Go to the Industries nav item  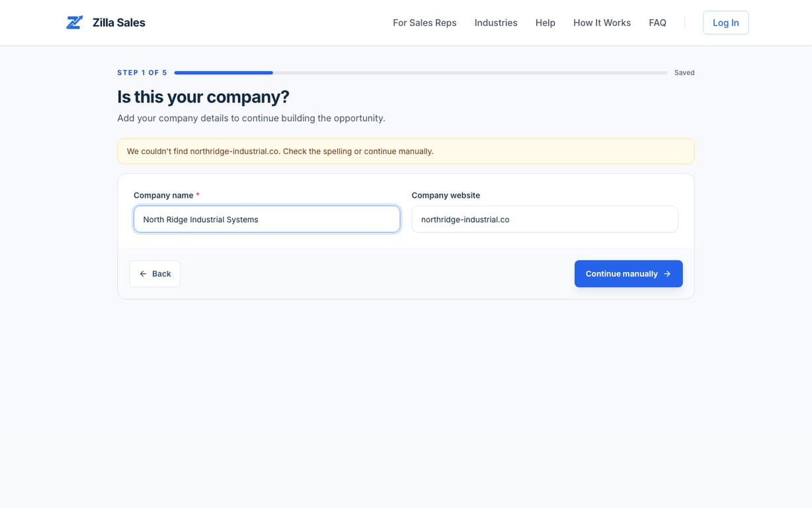496,22
